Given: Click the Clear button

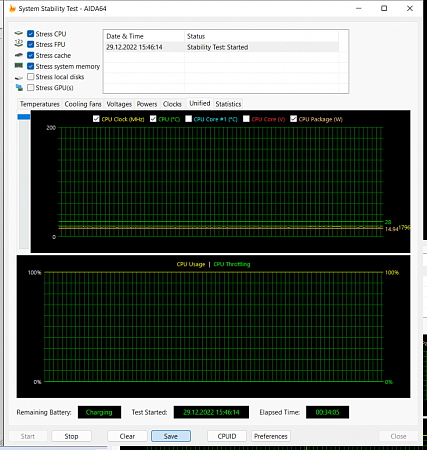Looking at the screenshot, I should [x=127, y=436].
